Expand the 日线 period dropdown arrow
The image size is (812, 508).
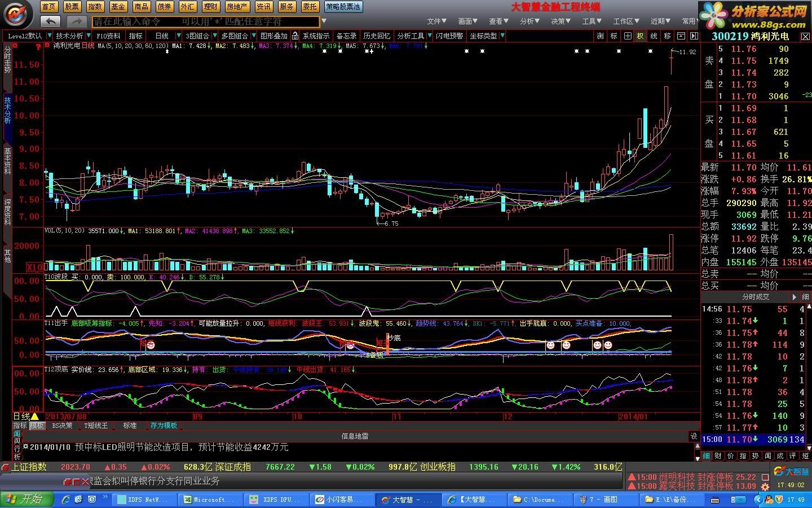[x=179, y=36]
